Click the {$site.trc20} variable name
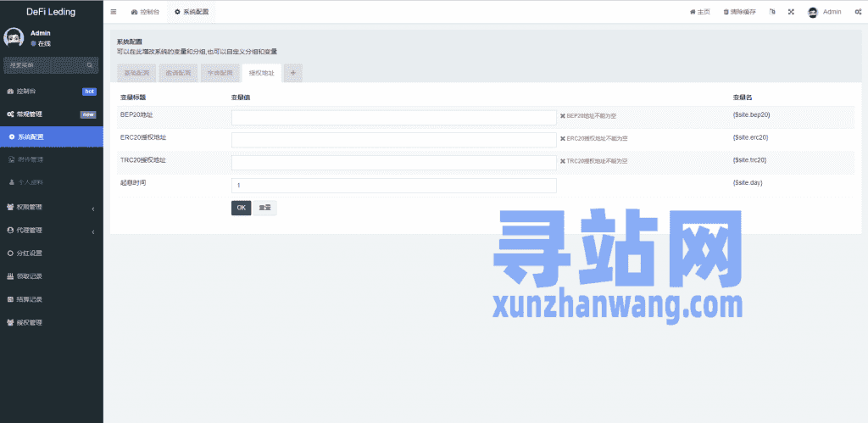 click(749, 160)
